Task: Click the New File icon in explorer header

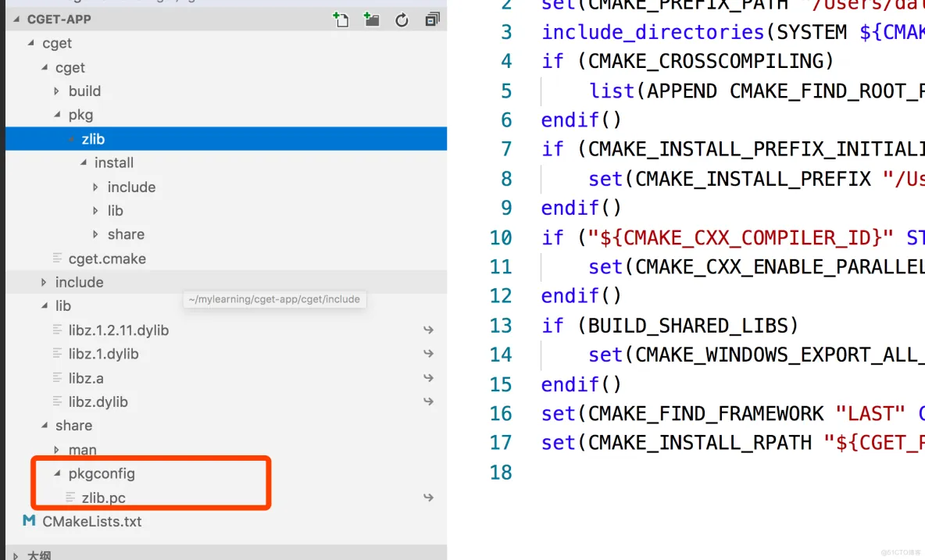Action: [341, 20]
